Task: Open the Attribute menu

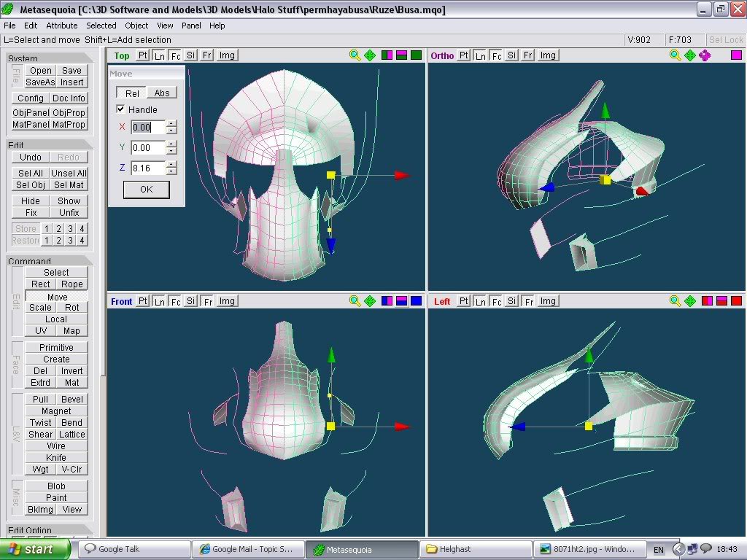Action: point(61,26)
